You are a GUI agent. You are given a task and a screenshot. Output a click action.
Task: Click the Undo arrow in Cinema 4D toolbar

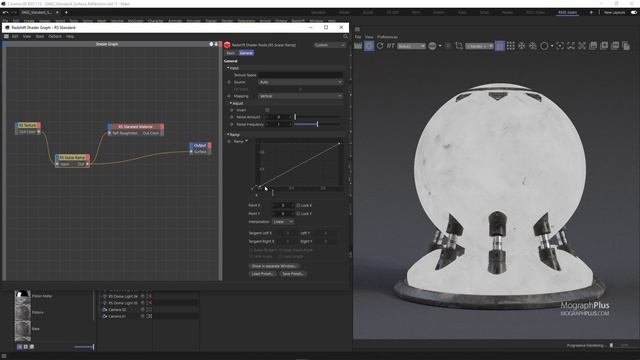(5, 13)
